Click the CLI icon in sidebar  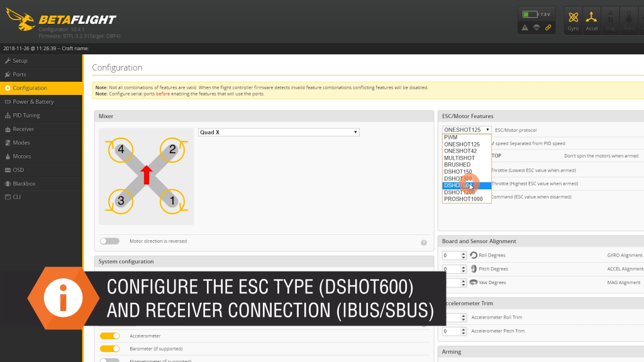point(8,197)
